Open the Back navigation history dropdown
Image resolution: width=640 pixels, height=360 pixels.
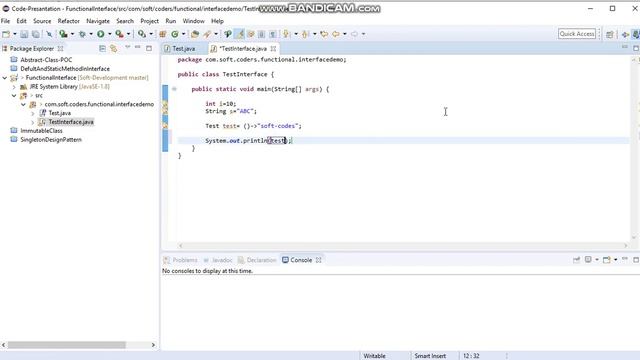345,34
